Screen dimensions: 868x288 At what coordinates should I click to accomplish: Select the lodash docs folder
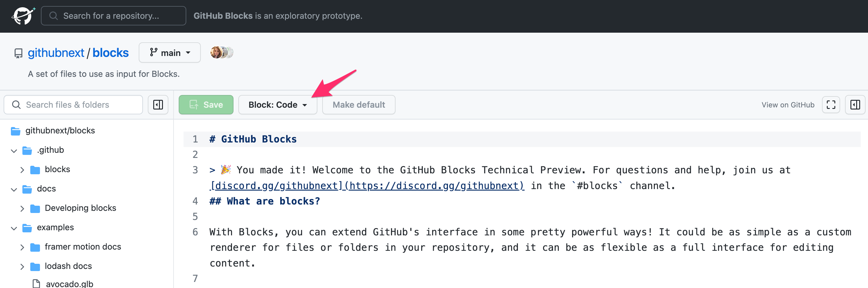click(x=68, y=266)
